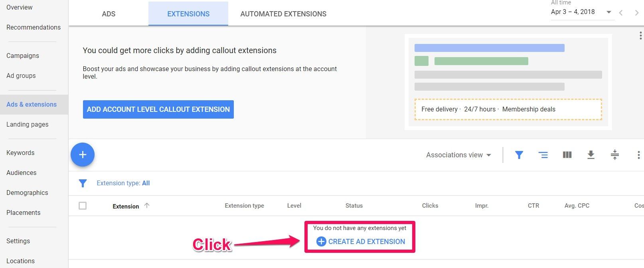Click the CTR column header
644x268 pixels.
tap(533, 206)
